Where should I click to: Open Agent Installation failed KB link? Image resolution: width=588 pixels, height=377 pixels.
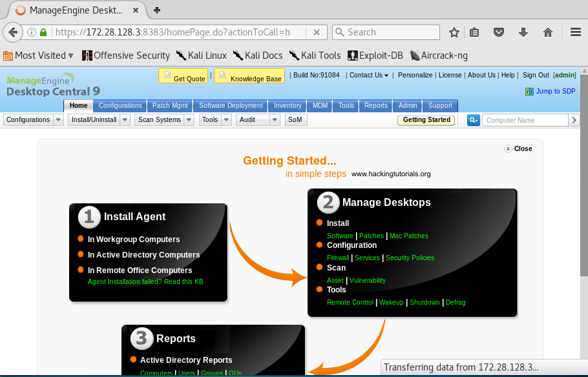(x=145, y=282)
